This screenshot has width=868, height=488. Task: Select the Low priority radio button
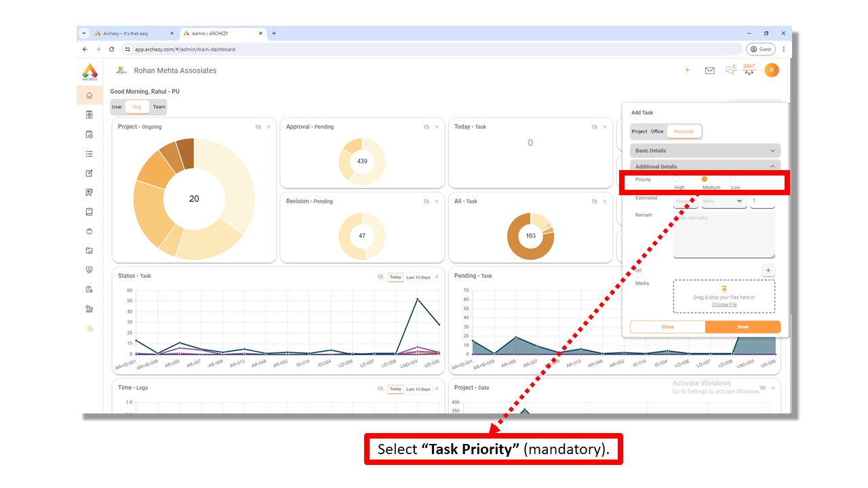[x=733, y=179]
